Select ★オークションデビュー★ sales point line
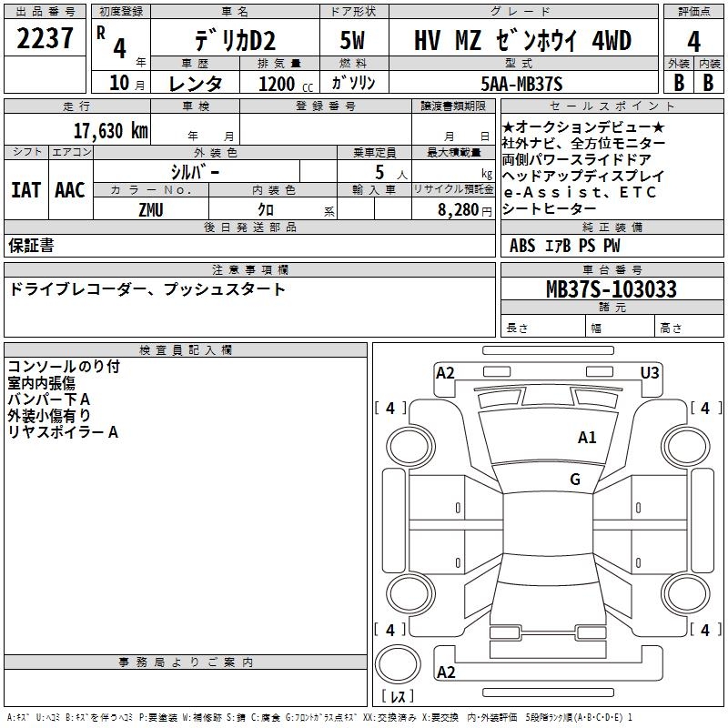 click(x=583, y=126)
